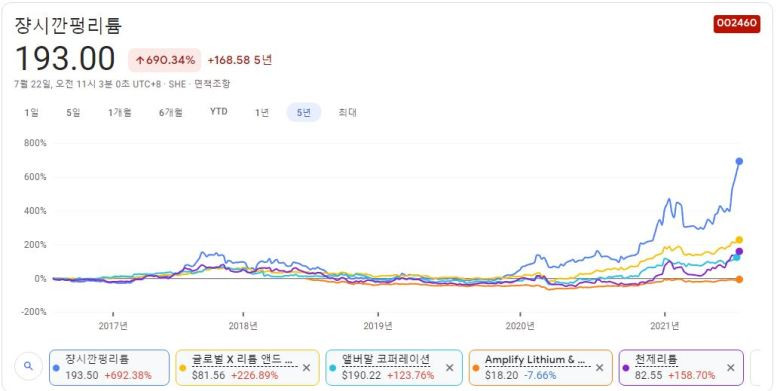
Task: Show the 최대 maximum range
Action: pyautogui.click(x=347, y=112)
